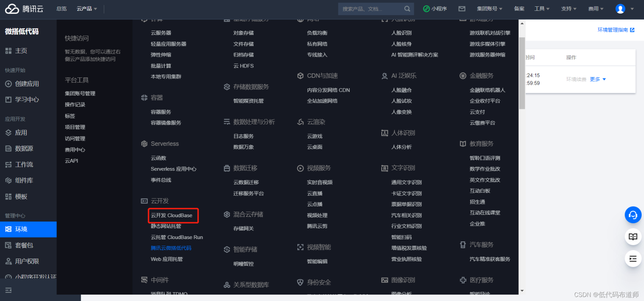The width and height of the screenshot is (644, 301).
Task: Click the 模板 icon in sidebar
Action: [x=8, y=197]
